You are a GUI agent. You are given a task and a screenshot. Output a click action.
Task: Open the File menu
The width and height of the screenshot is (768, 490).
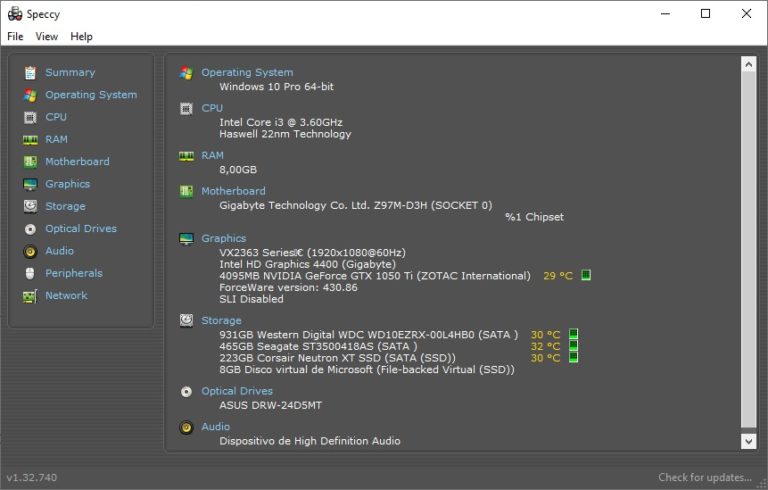pos(15,37)
